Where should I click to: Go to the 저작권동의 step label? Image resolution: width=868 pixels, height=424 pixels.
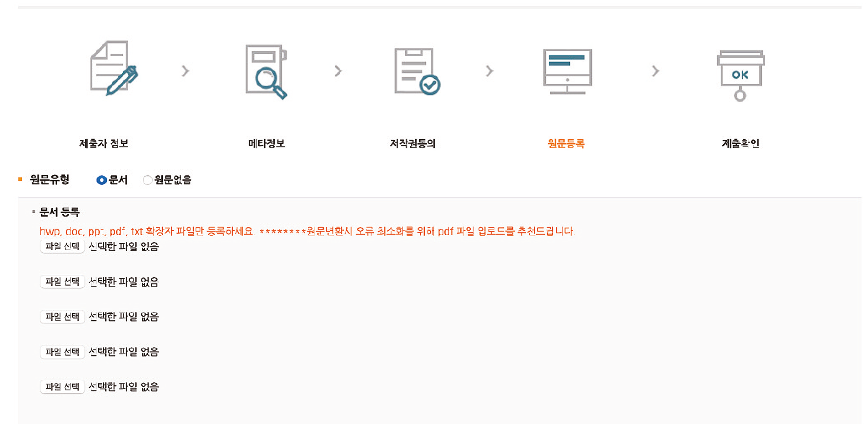point(412,144)
